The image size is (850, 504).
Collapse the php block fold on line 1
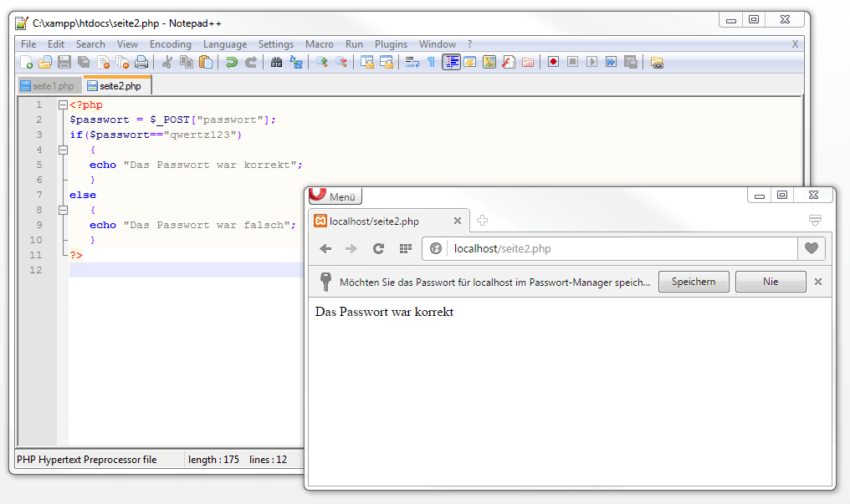(x=63, y=105)
